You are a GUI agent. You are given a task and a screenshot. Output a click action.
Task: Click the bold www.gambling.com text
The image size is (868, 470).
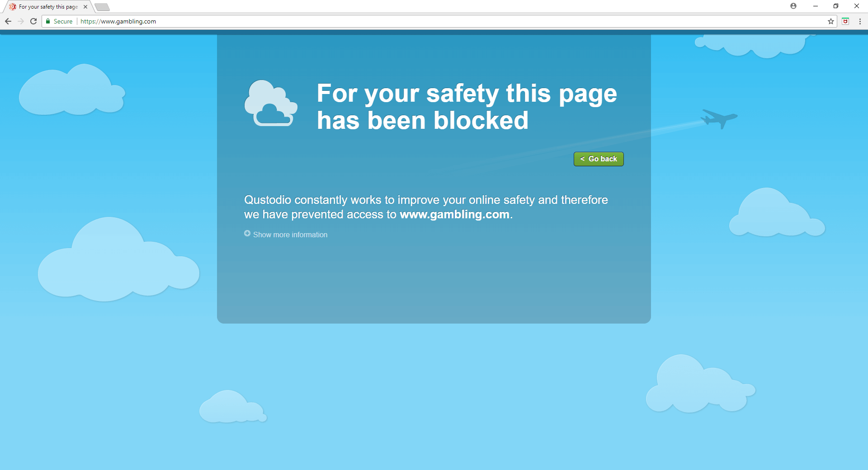coord(454,214)
